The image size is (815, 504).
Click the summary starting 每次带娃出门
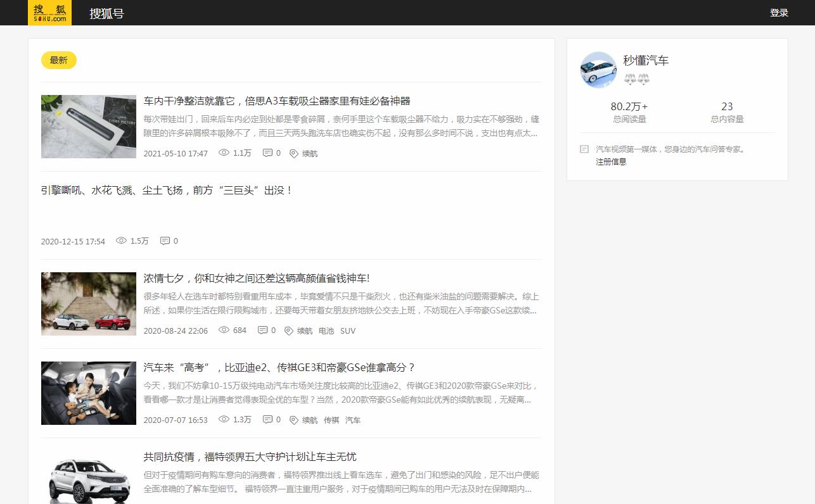click(342, 126)
